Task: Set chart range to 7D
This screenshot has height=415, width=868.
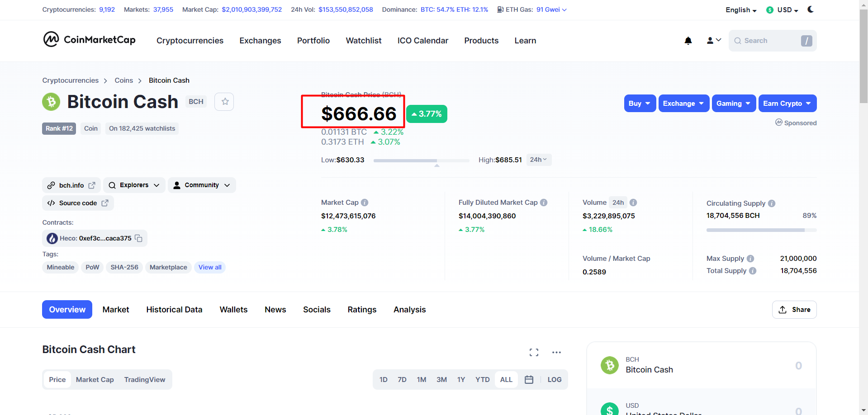Action: coord(402,380)
